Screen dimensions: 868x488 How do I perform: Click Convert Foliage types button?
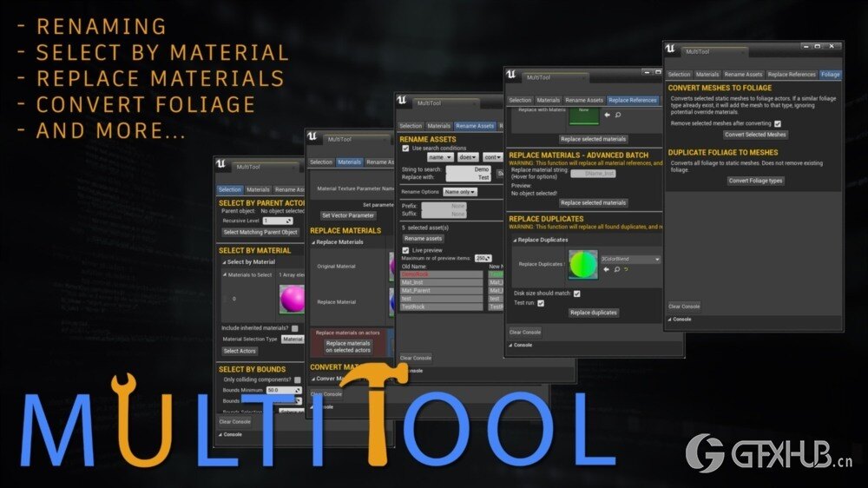click(x=755, y=181)
